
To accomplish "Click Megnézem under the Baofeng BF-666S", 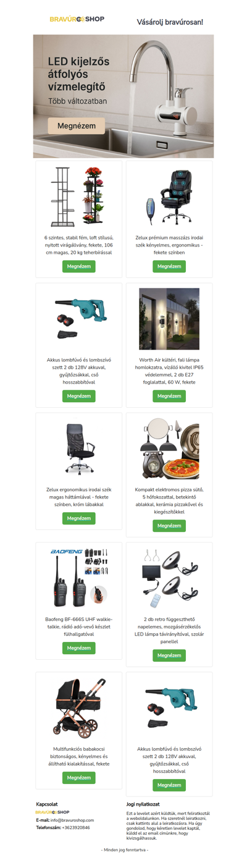I will click(78, 648).
